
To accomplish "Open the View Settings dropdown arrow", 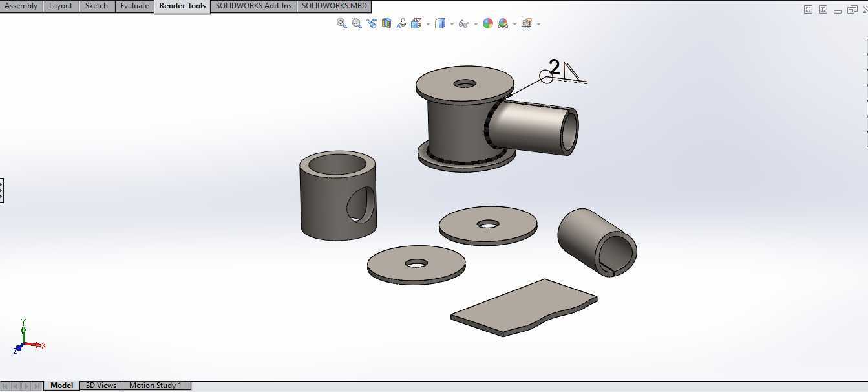I will click(538, 24).
